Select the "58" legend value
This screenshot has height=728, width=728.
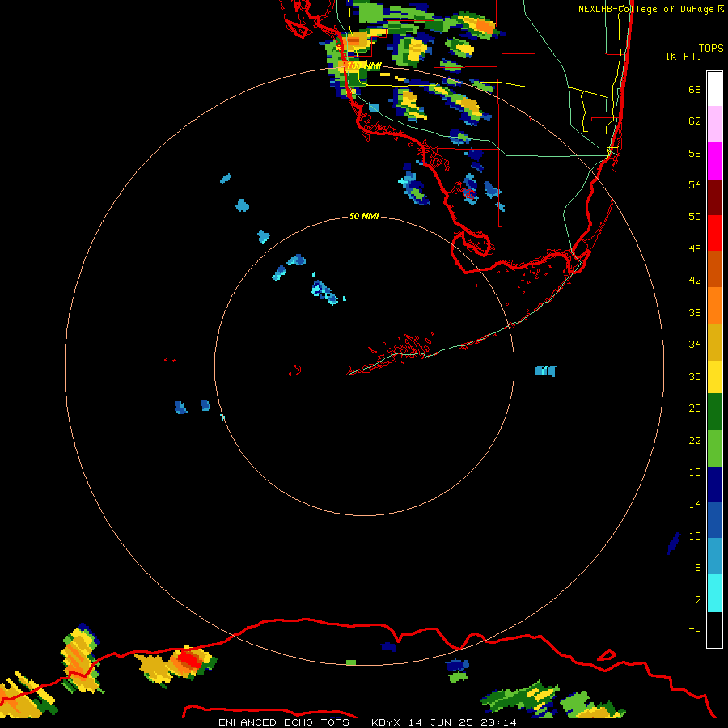[695, 153]
